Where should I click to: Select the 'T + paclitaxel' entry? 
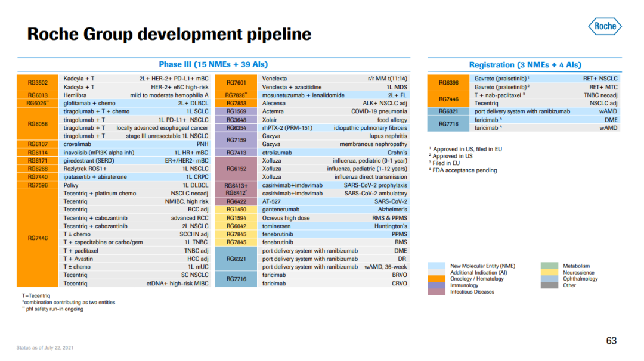click(80, 251)
